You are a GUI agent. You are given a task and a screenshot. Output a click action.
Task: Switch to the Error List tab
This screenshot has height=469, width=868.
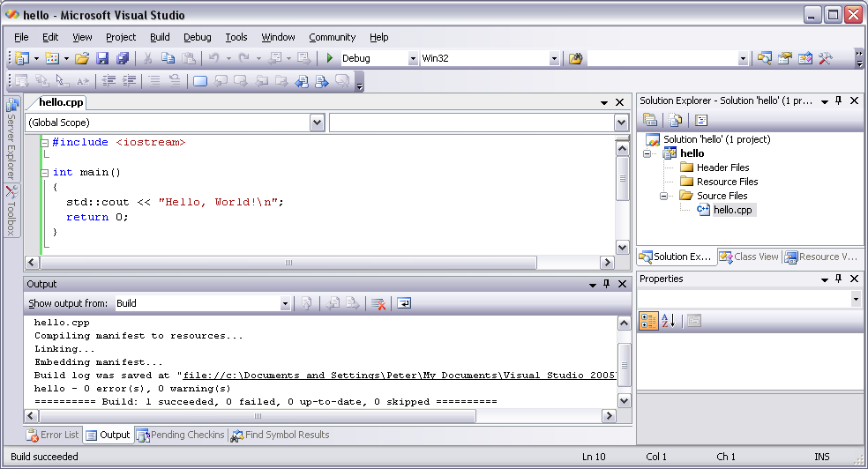pos(53,435)
